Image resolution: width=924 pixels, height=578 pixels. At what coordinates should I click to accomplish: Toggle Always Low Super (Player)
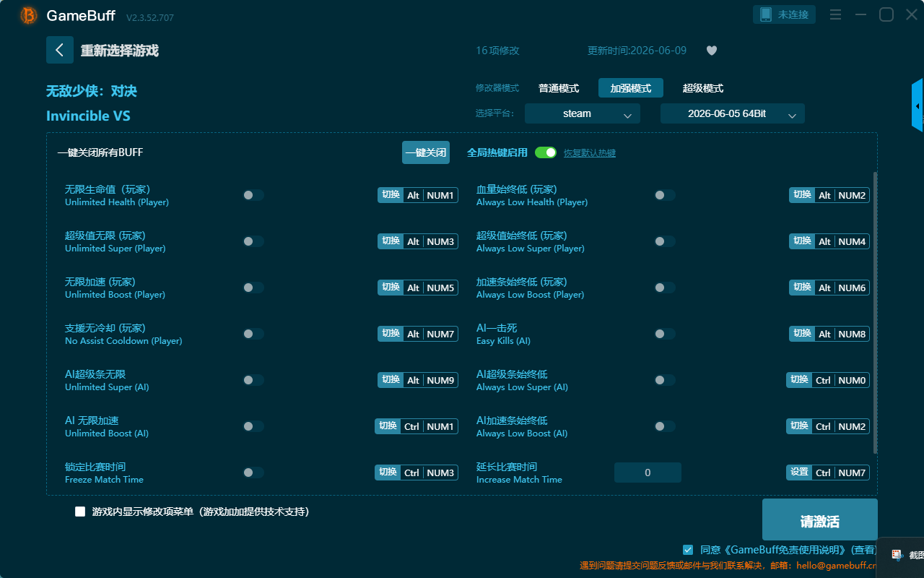[x=665, y=241]
